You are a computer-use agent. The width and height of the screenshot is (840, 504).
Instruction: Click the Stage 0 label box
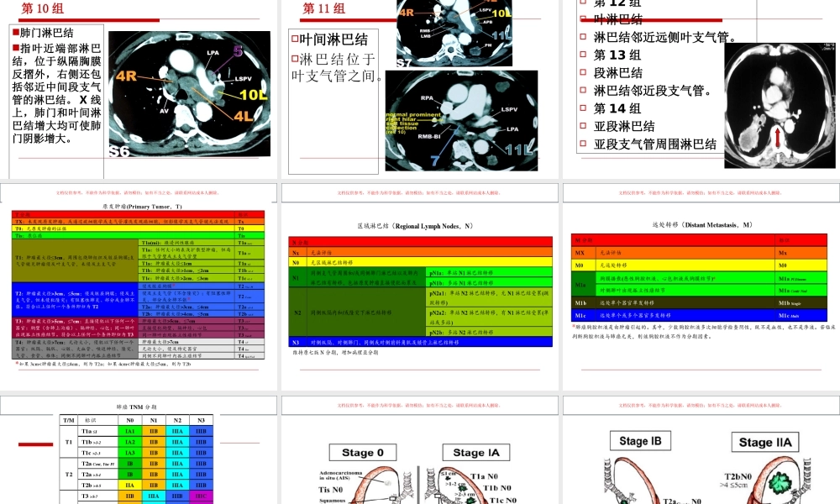363,453
